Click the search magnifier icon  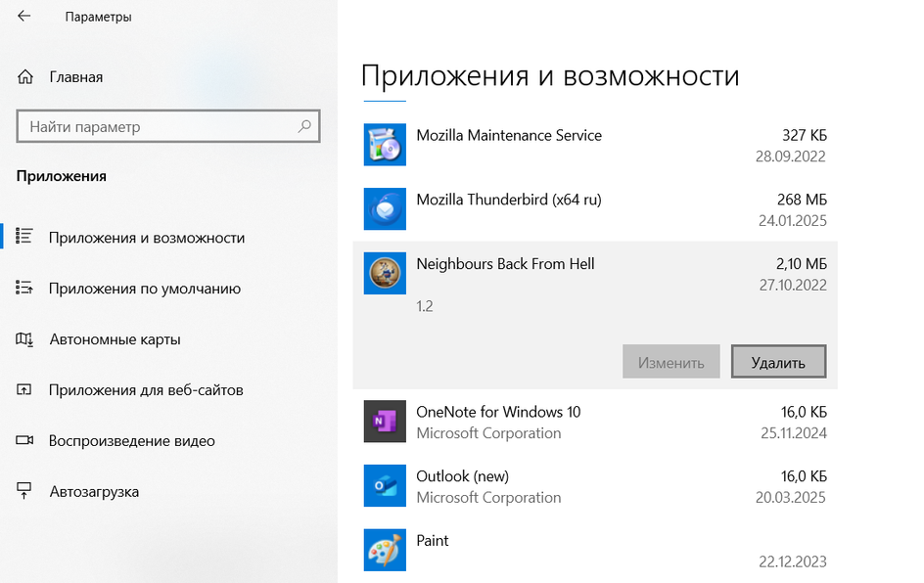[x=304, y=126]
